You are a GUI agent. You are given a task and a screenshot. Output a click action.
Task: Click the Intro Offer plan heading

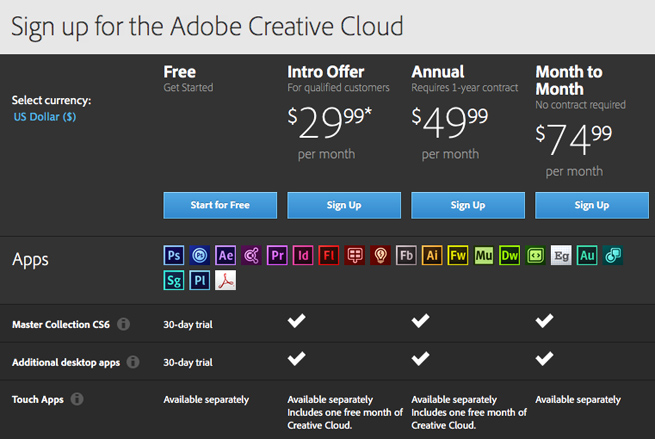pos(326,72)
